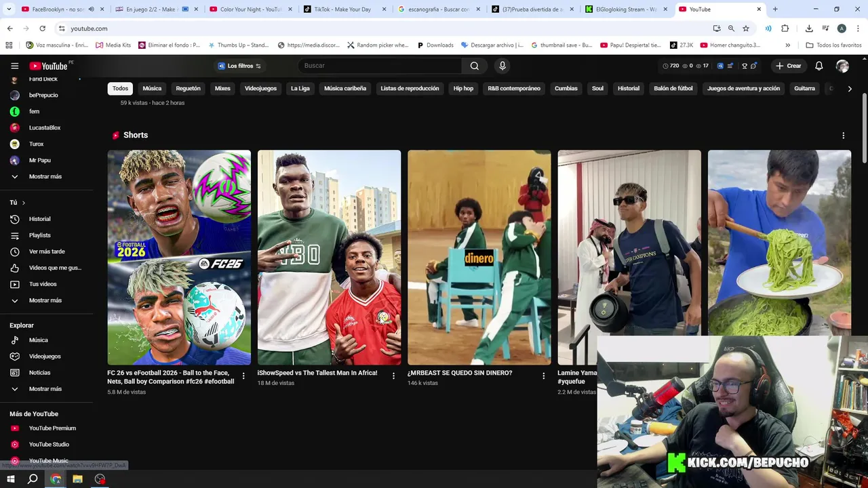Image resolution: width=868 pixels, height=488 pixels.
Task: Open options for iShowSpeed short
Action: tap(393, 375)
